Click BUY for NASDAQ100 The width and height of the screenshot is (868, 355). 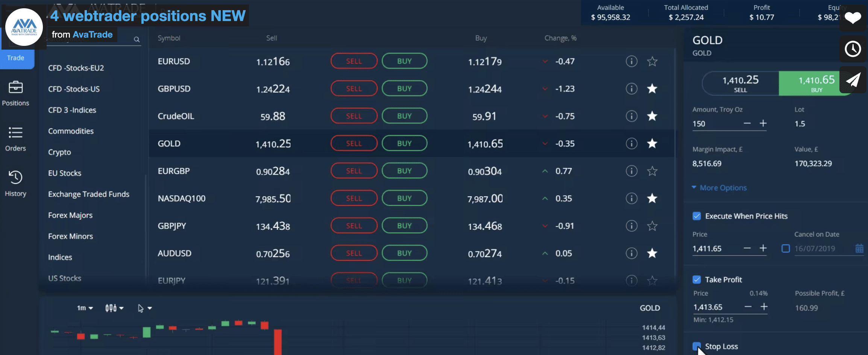pyautogui.click(x=405, y=199)
